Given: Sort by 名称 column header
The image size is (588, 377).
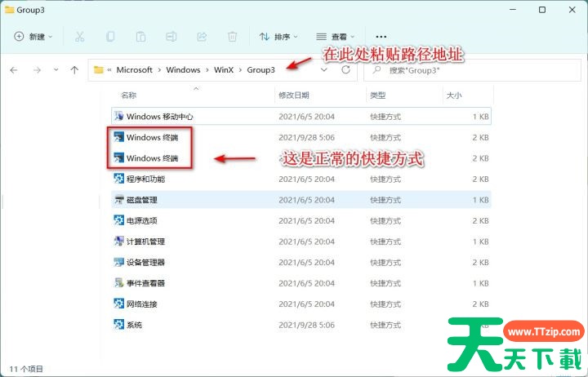Looking at the screenshot, I should [129, 95].
